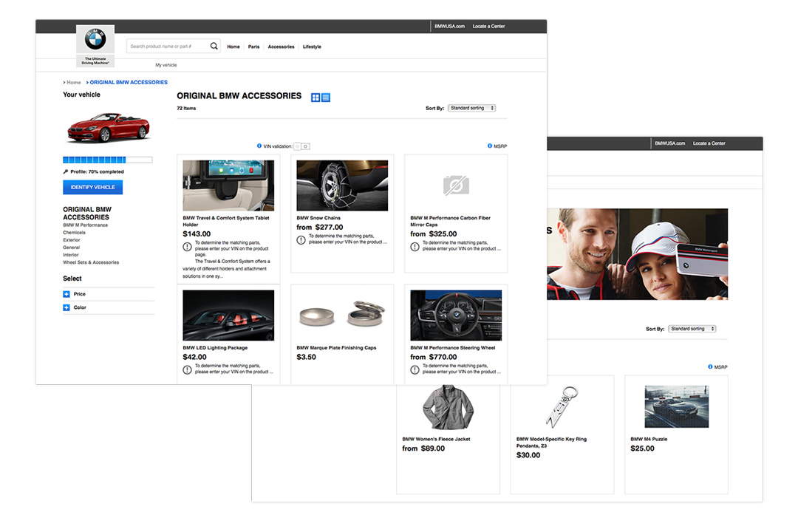Image resolution: width=798 pixels, height=532 pixels.
Task: Click the wrench icon beside Profile completed
Action: tap(66, 171)
